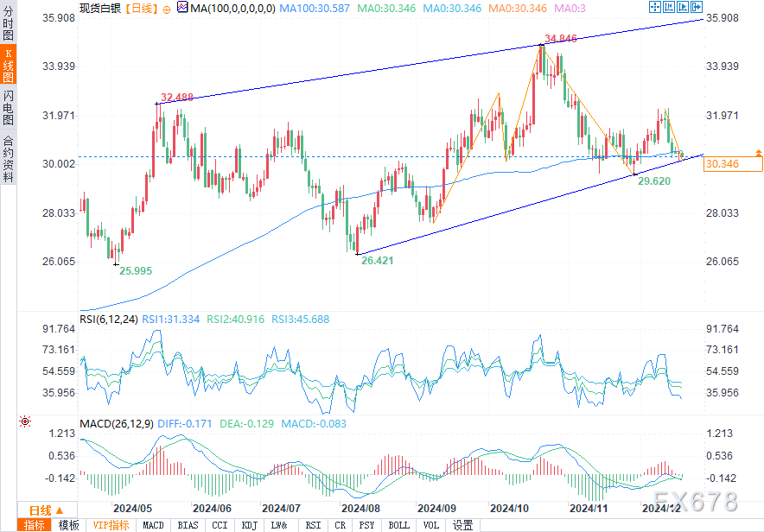Select the 模板 bottom tab
The height and width of the screenshot is (532, 764).
pyautogui.click(x=68, y=525)
